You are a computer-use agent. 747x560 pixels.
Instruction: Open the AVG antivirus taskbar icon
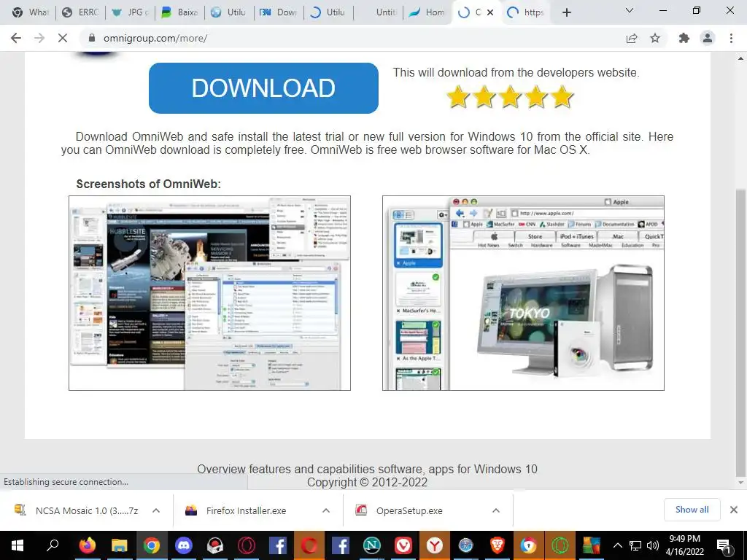coord(592,545)
